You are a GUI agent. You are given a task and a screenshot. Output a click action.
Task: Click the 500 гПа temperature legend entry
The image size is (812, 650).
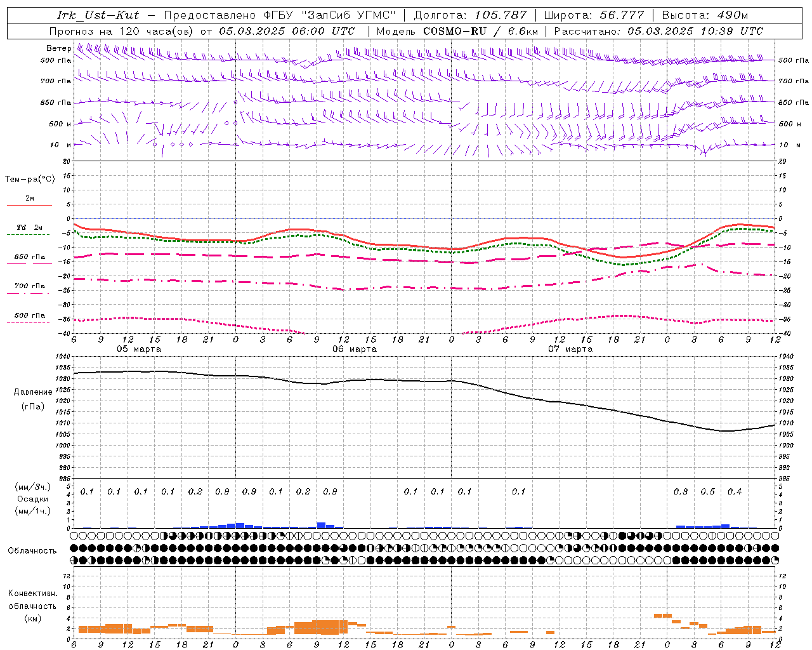point(29,315)
